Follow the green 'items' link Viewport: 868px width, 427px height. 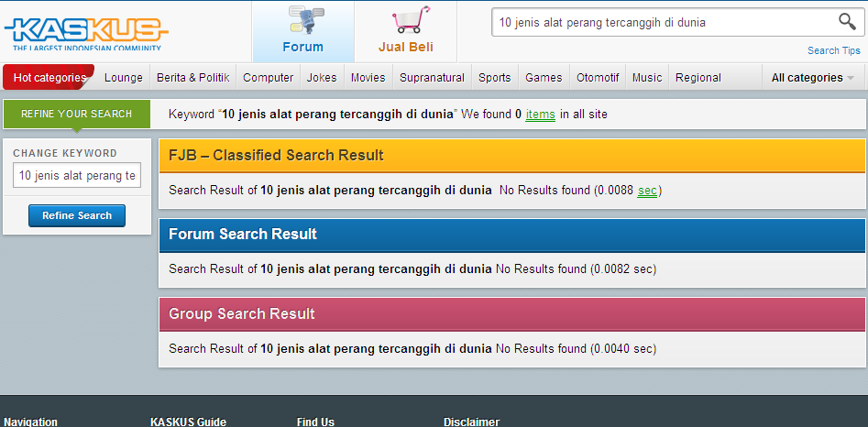point(540,115)
